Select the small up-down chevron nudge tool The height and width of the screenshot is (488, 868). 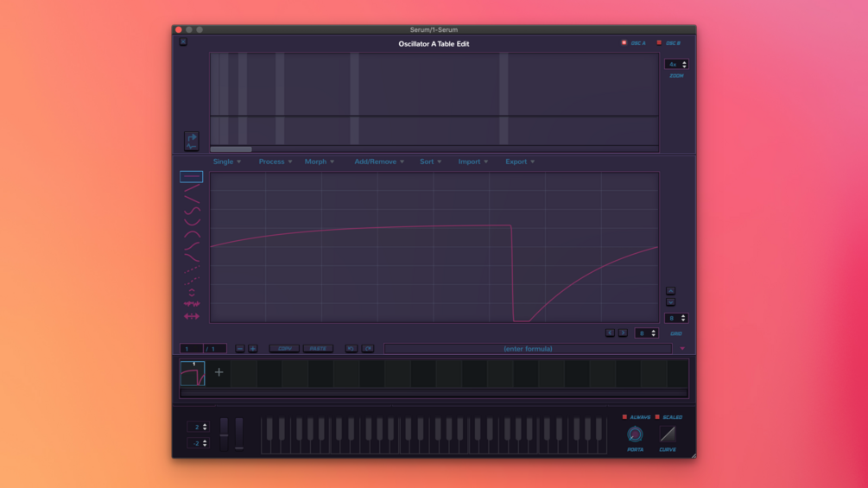click(192, 293)
